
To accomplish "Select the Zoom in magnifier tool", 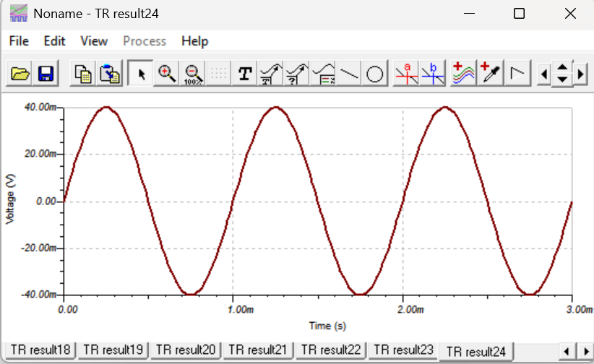I will (x=167, y=73).
